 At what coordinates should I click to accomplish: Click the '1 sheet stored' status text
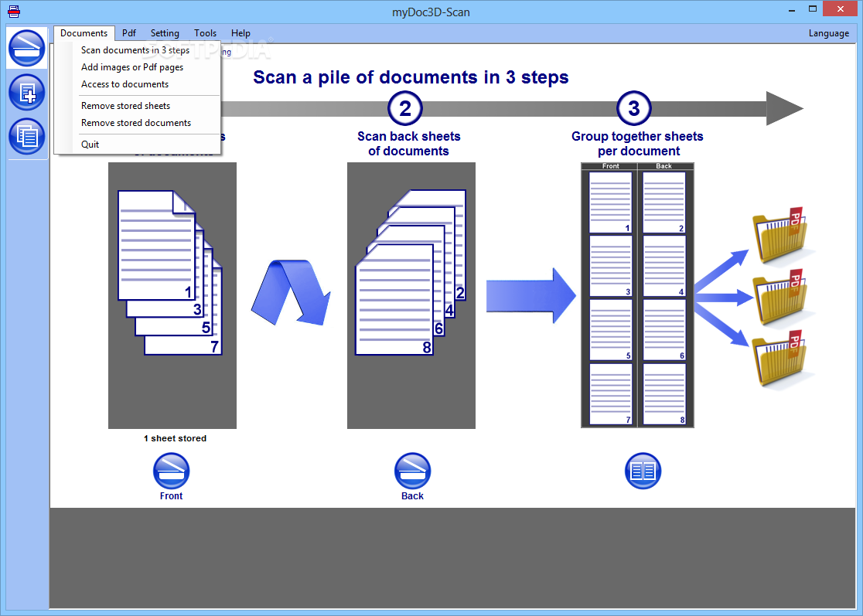tap(175, 438)
